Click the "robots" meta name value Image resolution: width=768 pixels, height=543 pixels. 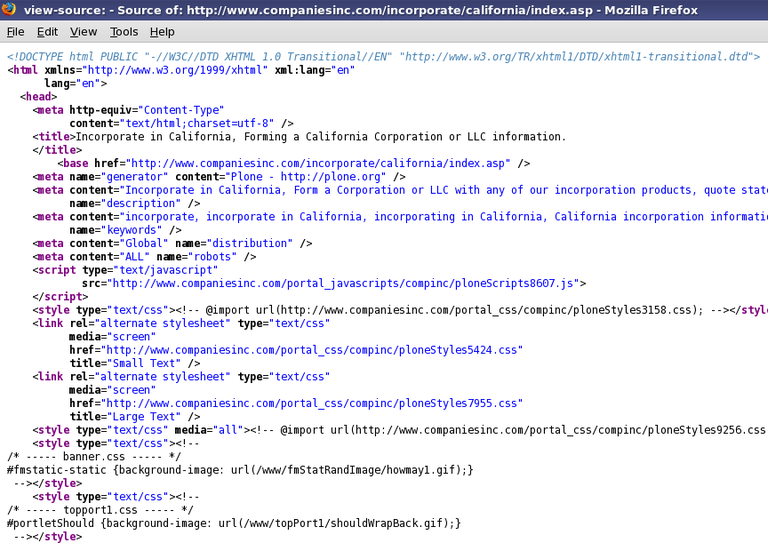[x=212, y=257]
